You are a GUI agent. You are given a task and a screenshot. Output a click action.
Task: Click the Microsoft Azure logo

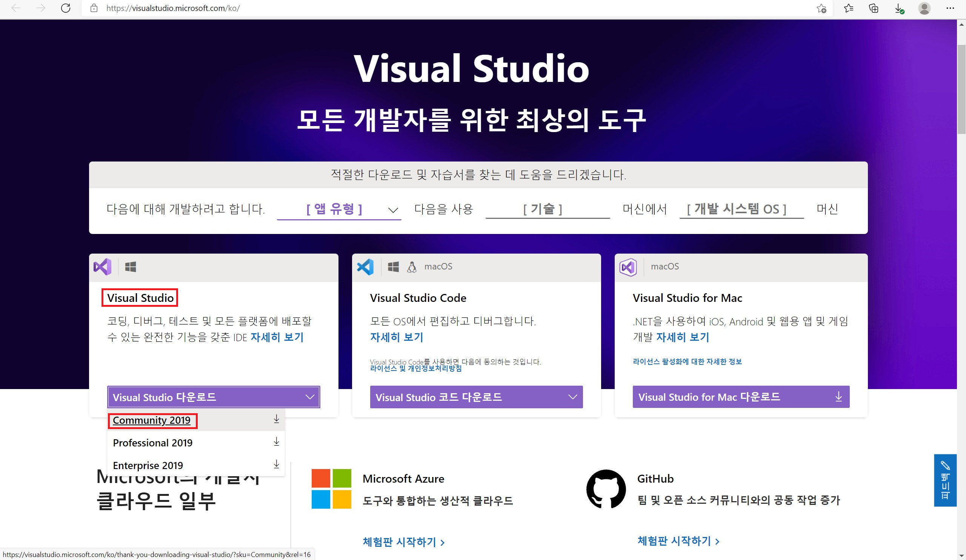coord(331,489)
